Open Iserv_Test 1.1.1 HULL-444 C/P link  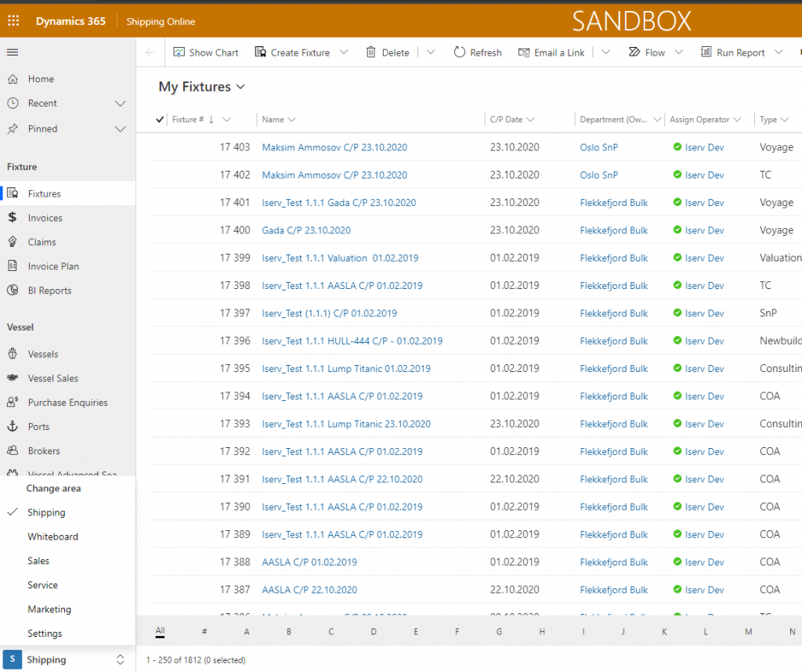[x=352, y=341]
